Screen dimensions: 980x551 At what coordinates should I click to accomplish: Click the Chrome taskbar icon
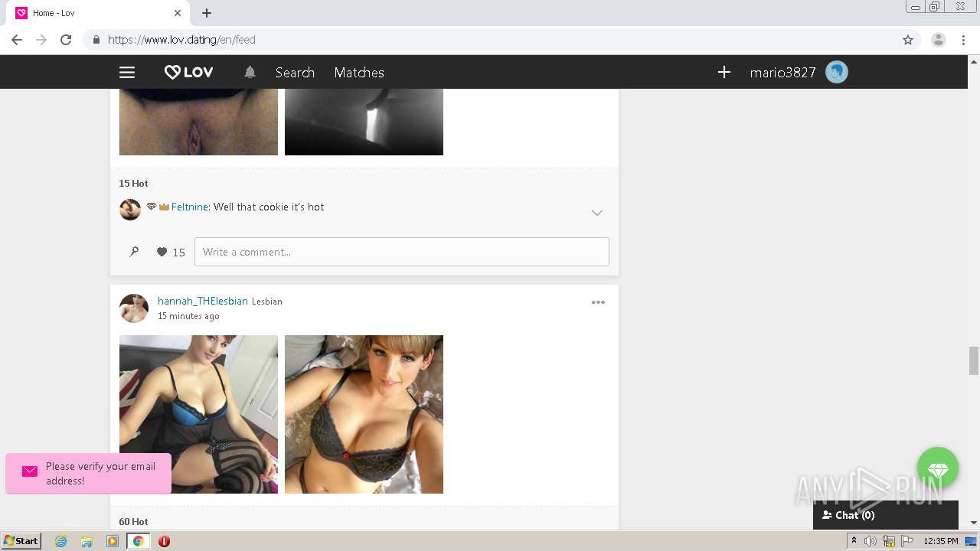pos(138,541)
